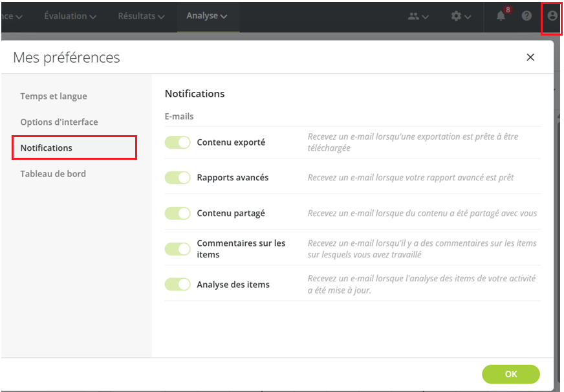Toggle Commentaires sur les items notification
Viewport: 564px width, 392px height.
(178, 249)
